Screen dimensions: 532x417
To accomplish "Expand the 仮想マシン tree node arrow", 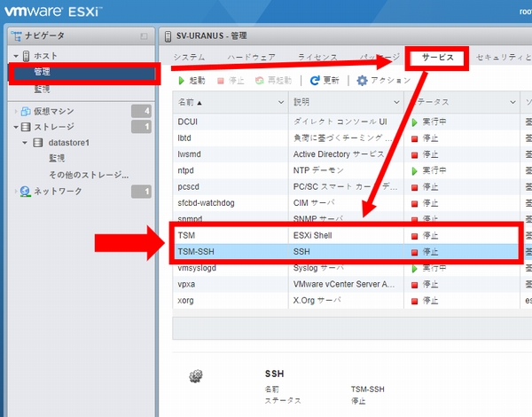I will coord(16,111).
